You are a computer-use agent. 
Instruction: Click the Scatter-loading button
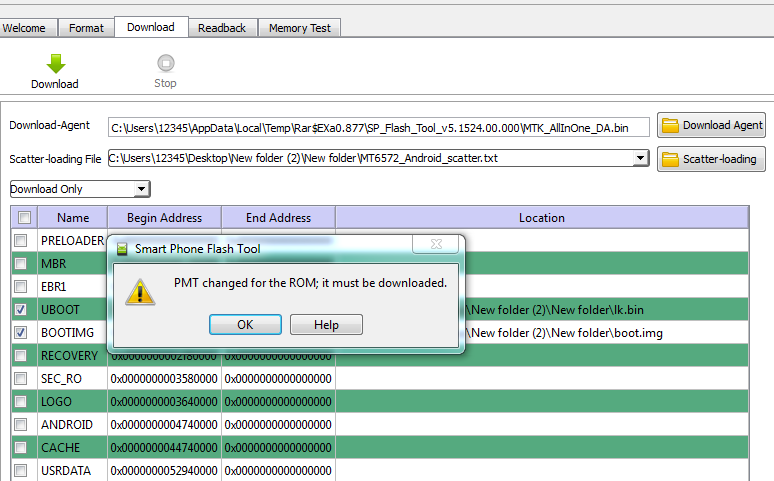(711, 159)
